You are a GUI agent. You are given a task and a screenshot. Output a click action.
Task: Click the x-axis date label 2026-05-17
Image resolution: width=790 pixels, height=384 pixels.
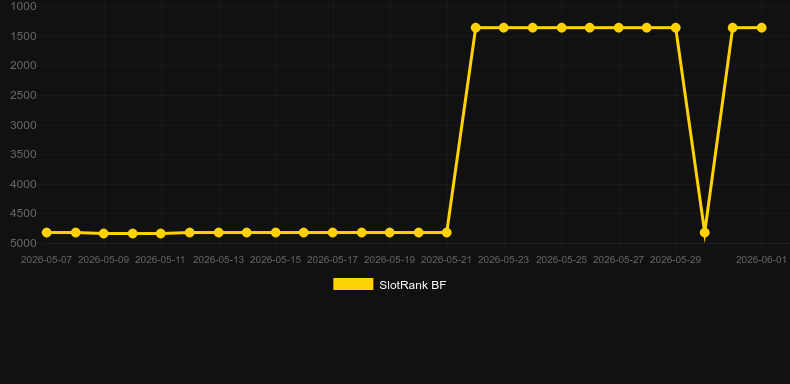click(x=332, y=260)
